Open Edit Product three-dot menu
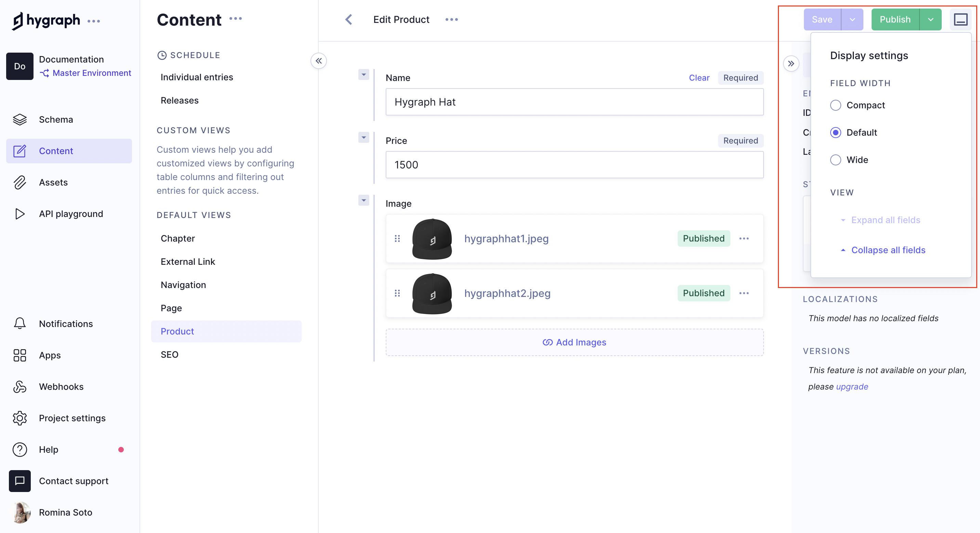This screenshot has height=533, width=980. 452,19
